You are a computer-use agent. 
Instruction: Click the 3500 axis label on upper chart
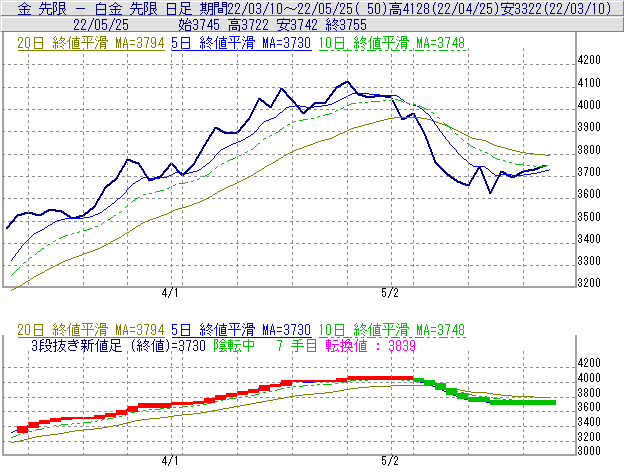(589, 217)
